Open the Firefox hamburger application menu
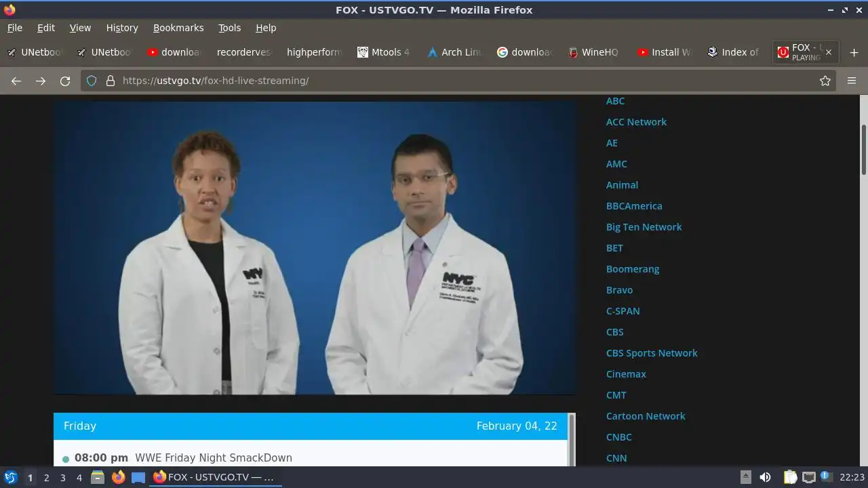868x488 pixels. 852,81
